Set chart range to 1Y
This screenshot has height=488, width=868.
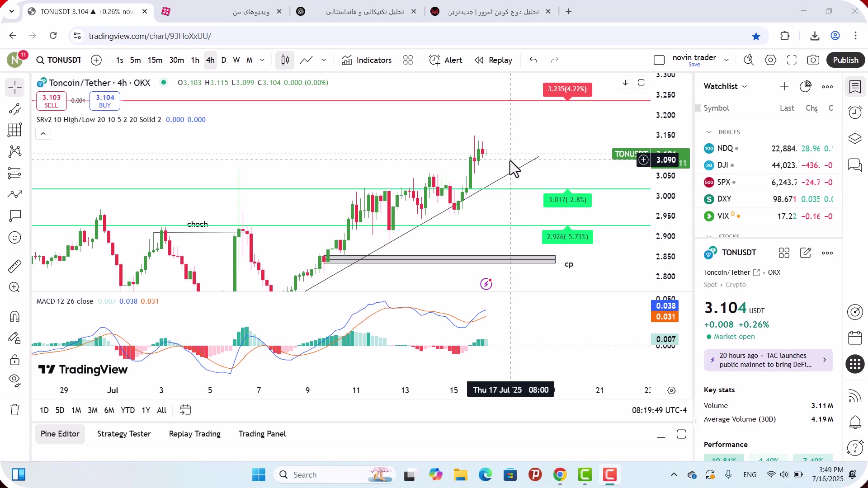pos(146,410)
